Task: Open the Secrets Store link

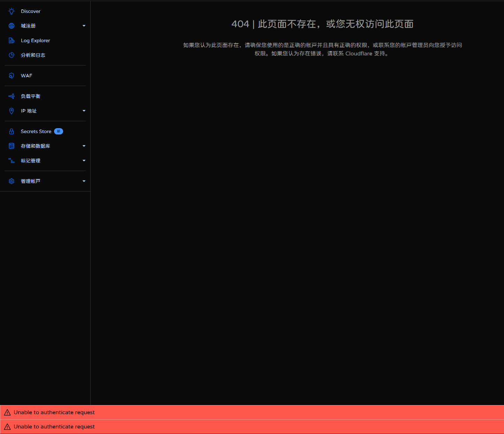Action: click(36, 131)
